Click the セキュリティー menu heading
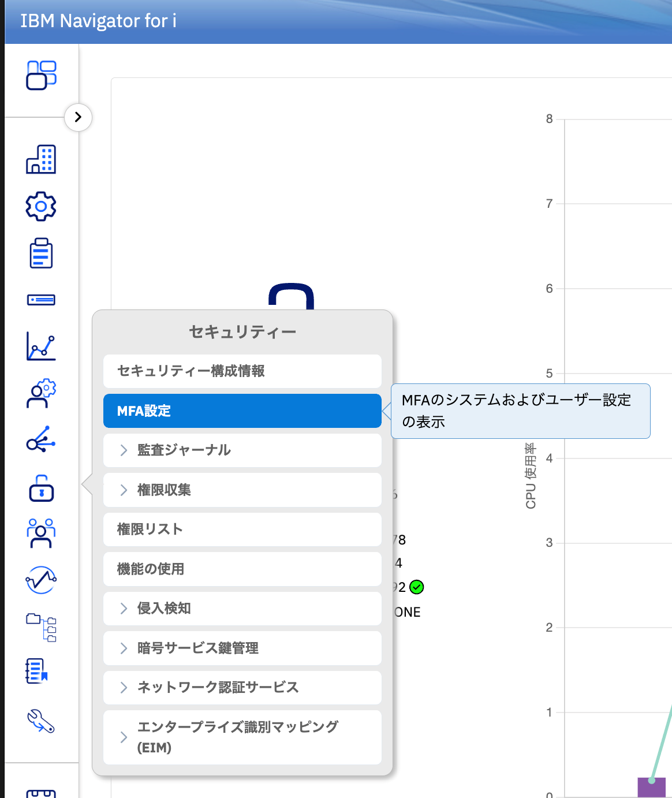This screenshot has width=672, height=798. (242, 332)
